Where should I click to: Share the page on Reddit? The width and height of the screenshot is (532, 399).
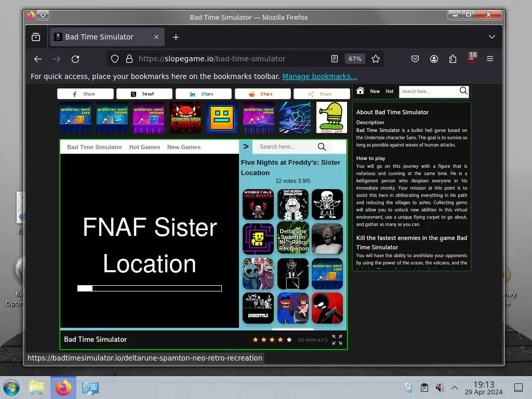(x=262, y=94)
